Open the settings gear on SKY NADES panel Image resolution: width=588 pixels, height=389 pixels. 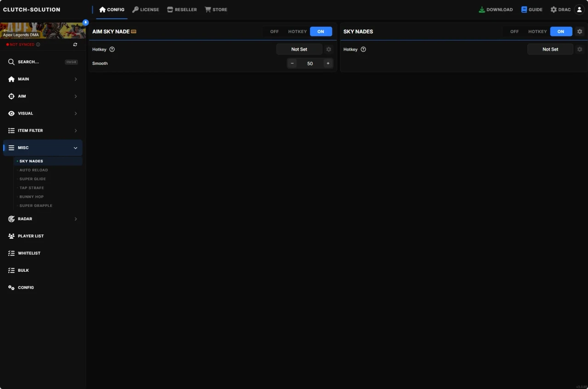point(580,31)
